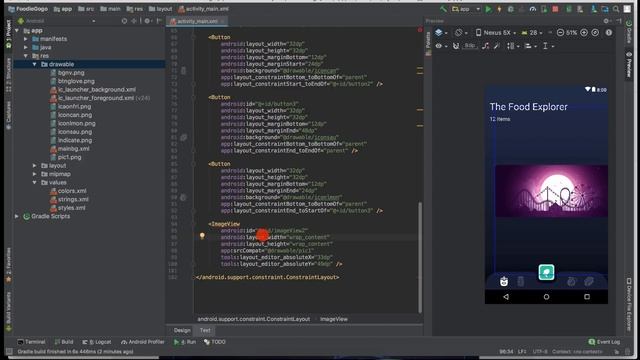Screen dimensions: 640x360
Task: Expand the layout folder
Action: tap(34, 166)
